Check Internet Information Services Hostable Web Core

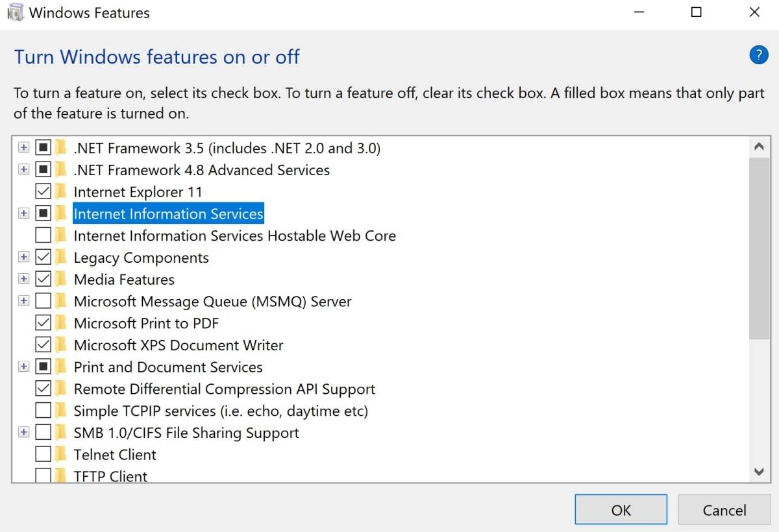[43, 236]
